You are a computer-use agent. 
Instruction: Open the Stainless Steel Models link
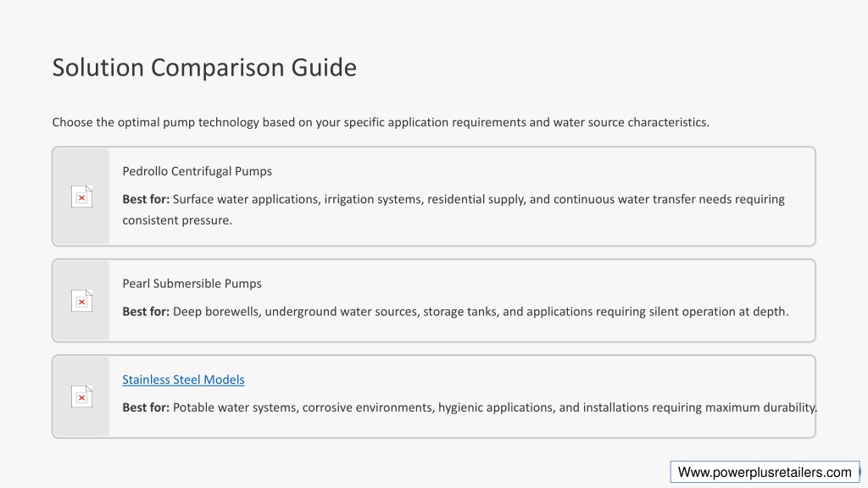183,380
